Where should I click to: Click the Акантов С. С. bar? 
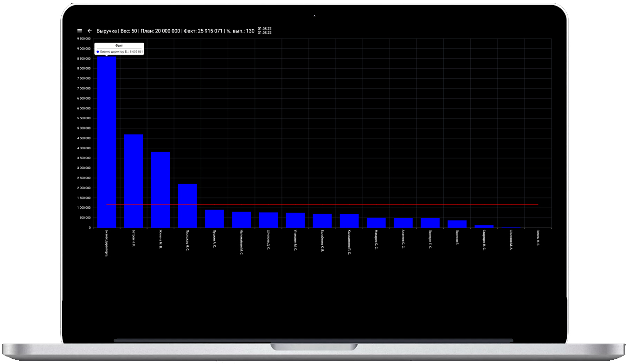[x=403, y=223]
